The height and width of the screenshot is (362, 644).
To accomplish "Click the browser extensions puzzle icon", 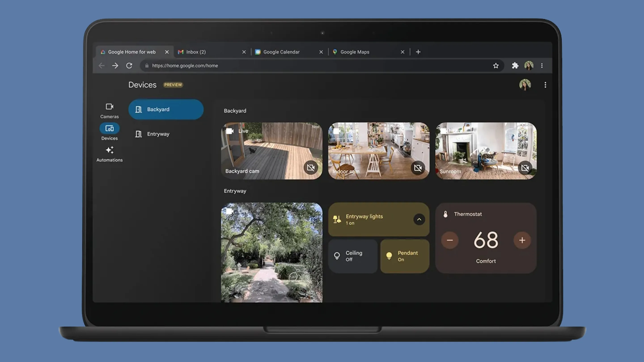I will (515, 65).
